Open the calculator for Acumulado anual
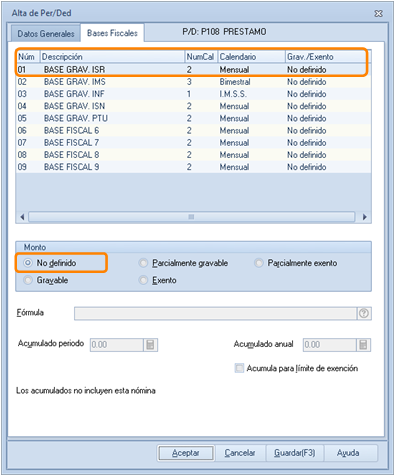Image resolution: width=395 pixels, height=476 pixels. click(363, 345)
